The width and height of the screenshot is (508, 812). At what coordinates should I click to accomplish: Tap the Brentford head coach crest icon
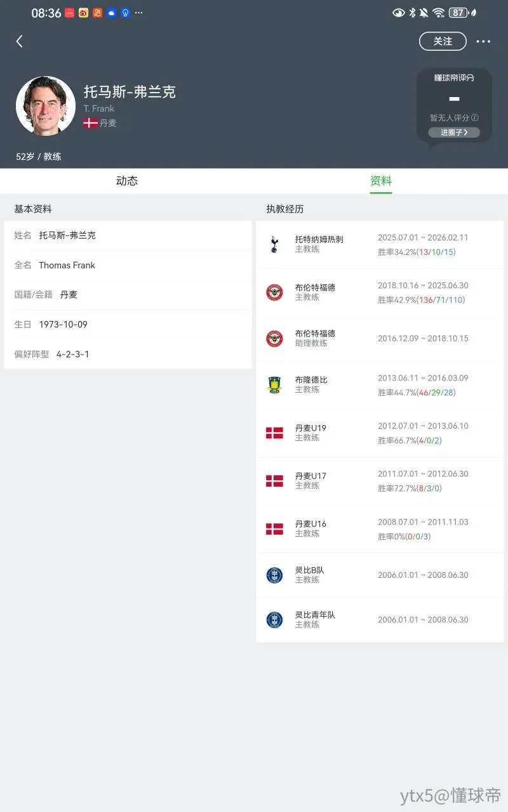274,292
